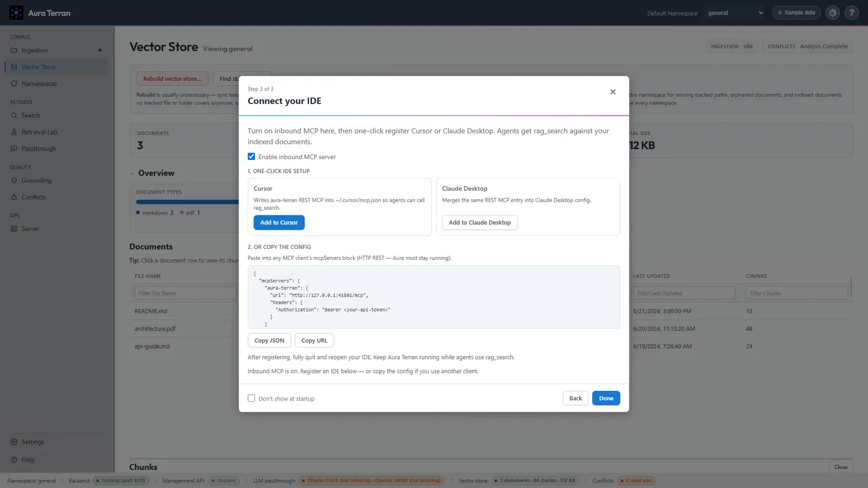
Task: Go to Server ops page
Action: (x=56, y=229)
